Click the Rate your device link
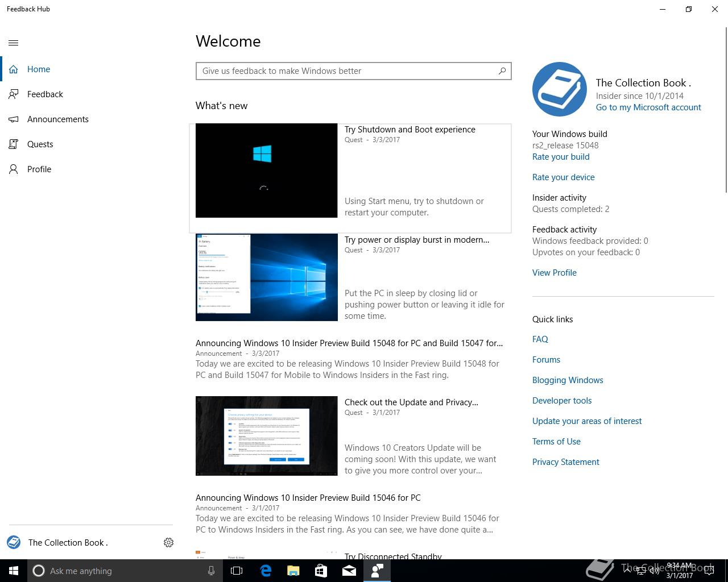The height and width of the screenshot is (582, 728). pos(563,177)
